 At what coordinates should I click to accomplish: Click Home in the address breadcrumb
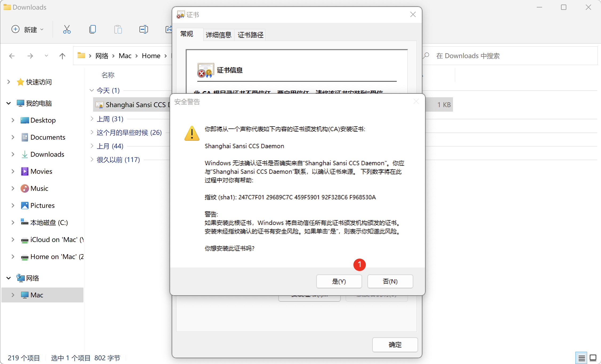click(x=151, y=56)
